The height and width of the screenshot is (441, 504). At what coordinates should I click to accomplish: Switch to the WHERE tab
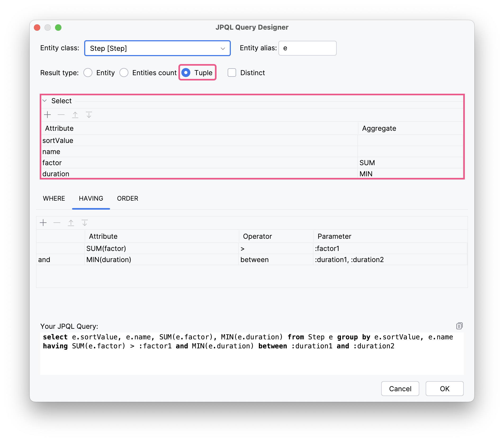[x=54, y=198]
